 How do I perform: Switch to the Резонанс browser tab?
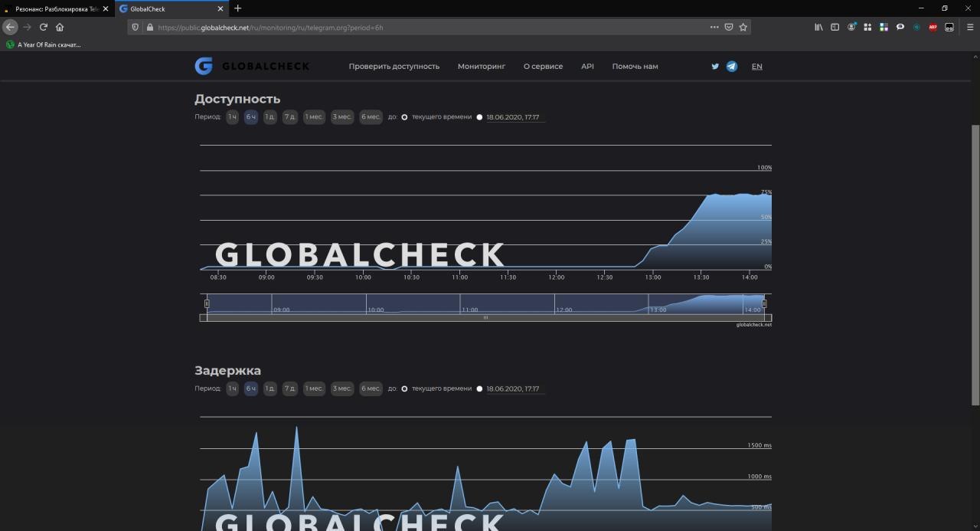pos(57,8)
